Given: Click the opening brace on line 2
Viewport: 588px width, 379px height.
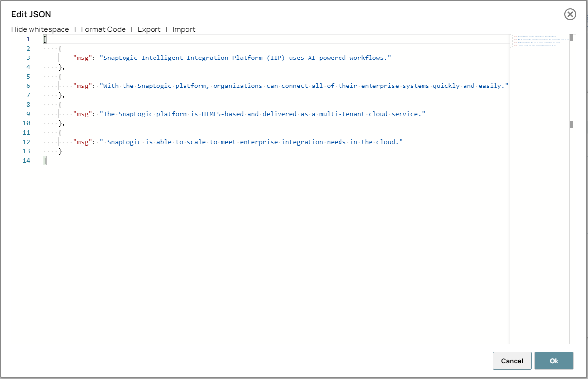Looking at the screenshot, I should (60, 48).
